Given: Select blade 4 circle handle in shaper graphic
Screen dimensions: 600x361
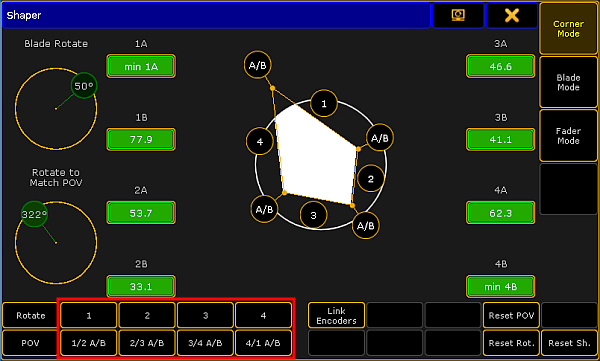Looking at the screenshot, I should [x=260, y=142].
